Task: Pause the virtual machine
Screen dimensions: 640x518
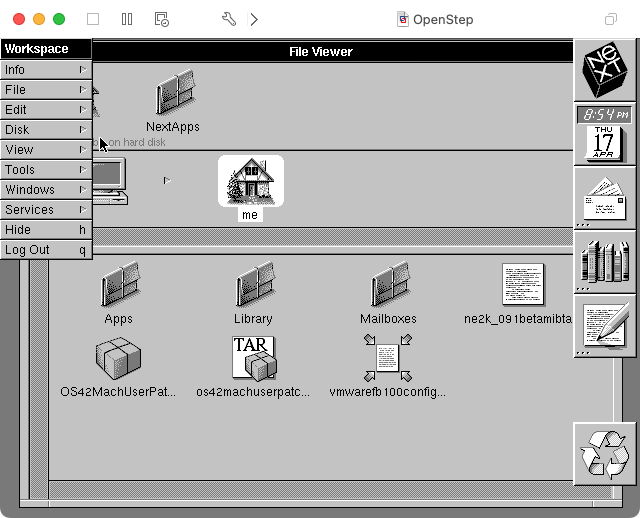Action: coord(127,19)
